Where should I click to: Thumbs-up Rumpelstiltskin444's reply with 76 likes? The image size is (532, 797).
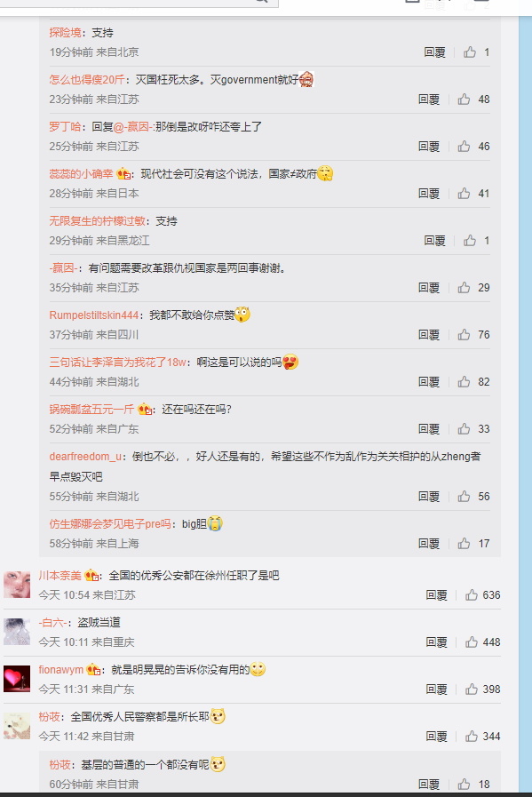464,334
